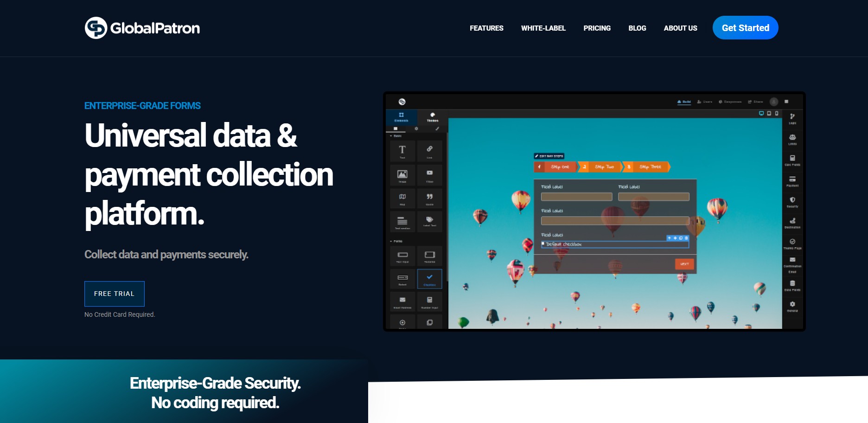Select the Text element icon
Screen dimensions: 868x423
point(402,151)
